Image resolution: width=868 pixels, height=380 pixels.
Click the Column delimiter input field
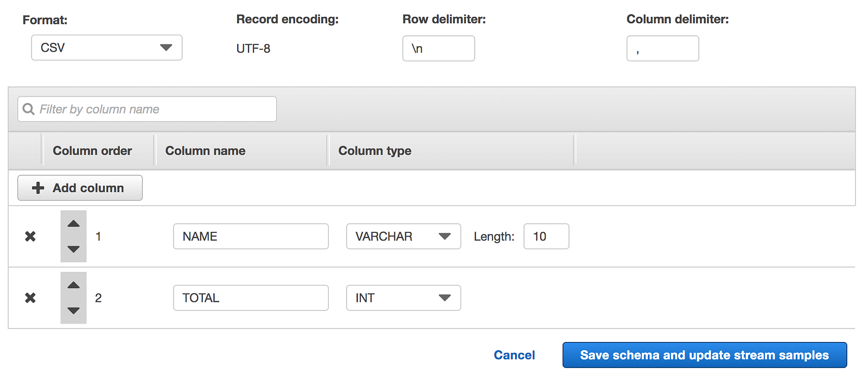coord(662,48)
